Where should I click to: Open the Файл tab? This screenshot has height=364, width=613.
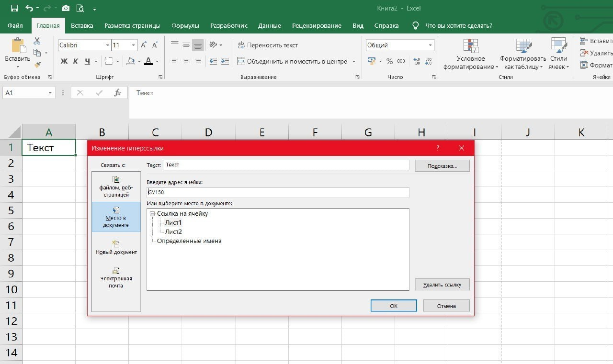pos(15,25)
